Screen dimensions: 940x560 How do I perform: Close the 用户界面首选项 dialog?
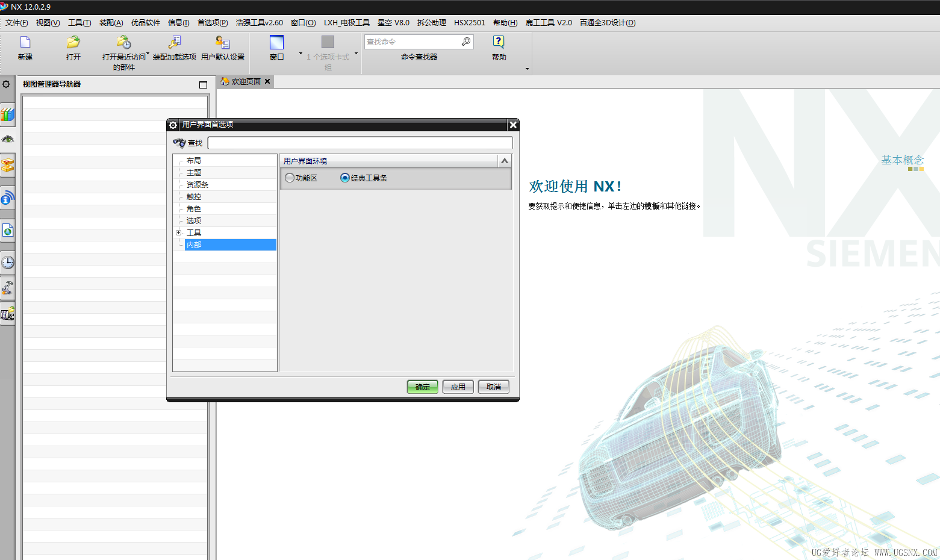click(x=513, y=125)
